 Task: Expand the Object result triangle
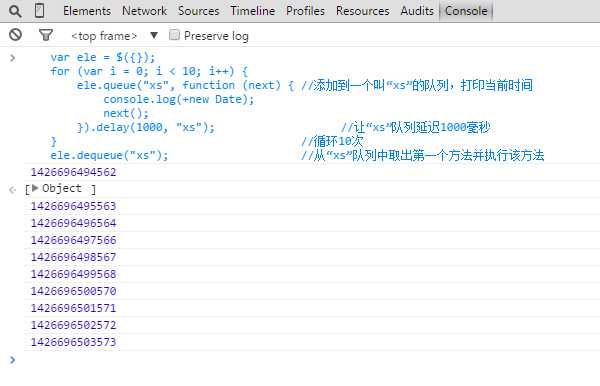click(x=35, y=188)
